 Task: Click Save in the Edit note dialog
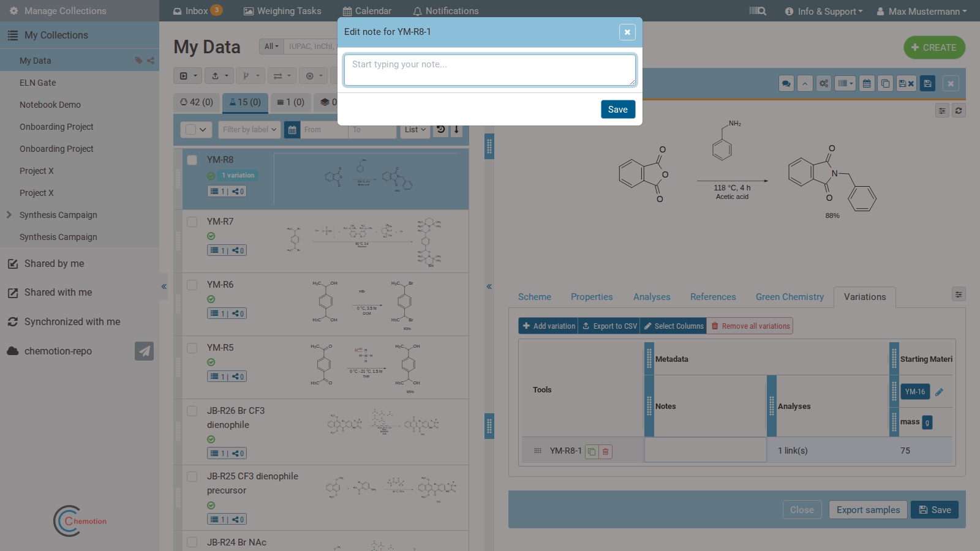tap(618, 110)
